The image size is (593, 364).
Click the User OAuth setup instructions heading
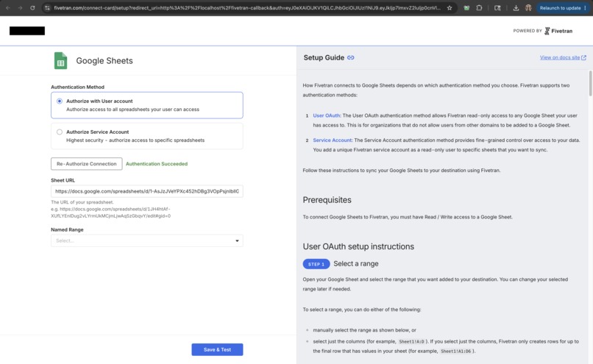coord(358,246)
